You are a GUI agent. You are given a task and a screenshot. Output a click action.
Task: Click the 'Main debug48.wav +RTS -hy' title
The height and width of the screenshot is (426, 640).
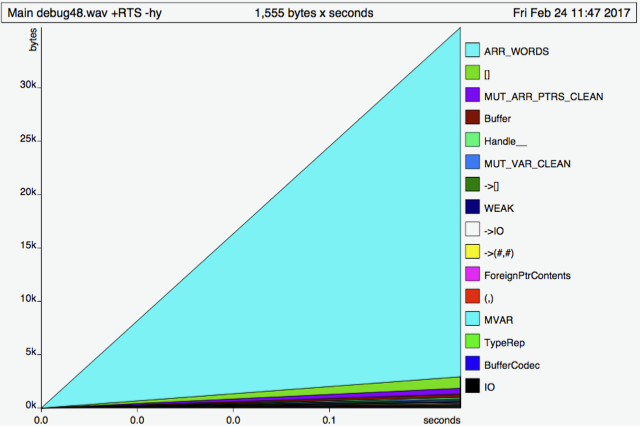point(84,13)
